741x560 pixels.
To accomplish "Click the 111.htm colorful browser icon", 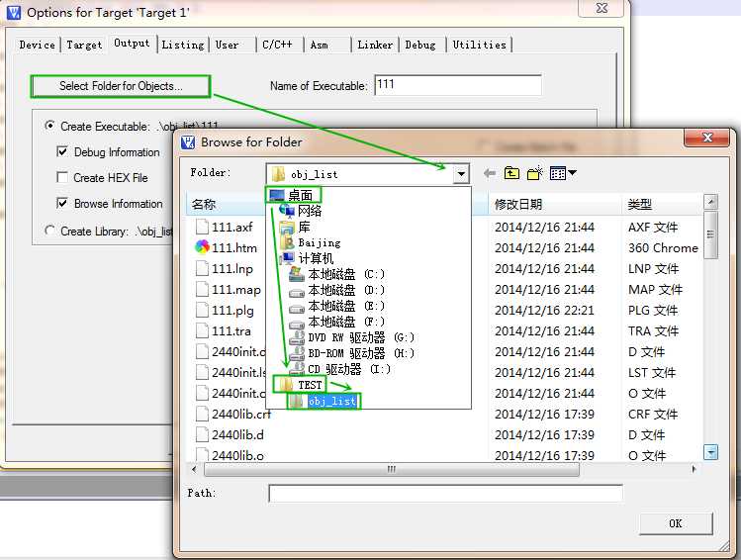I will tap(202, 247).
